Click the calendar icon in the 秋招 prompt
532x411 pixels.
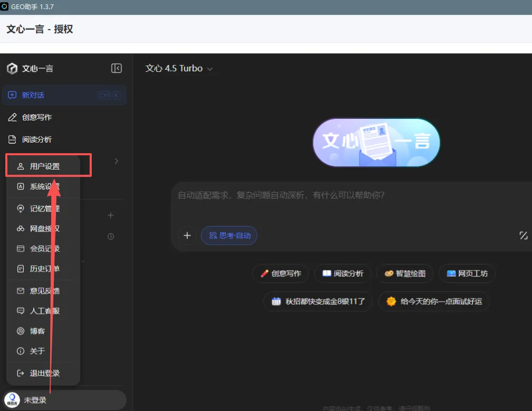click(276, 301)
